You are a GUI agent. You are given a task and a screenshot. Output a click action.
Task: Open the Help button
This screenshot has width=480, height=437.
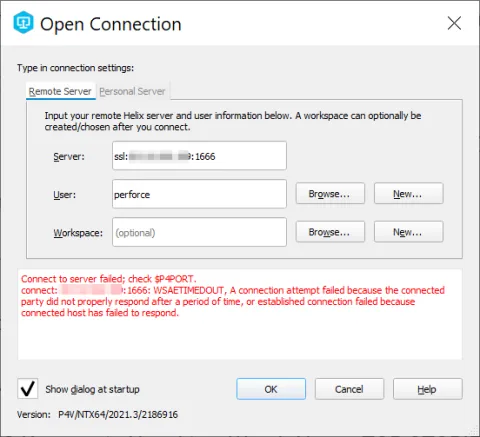(x=428, y=389)
